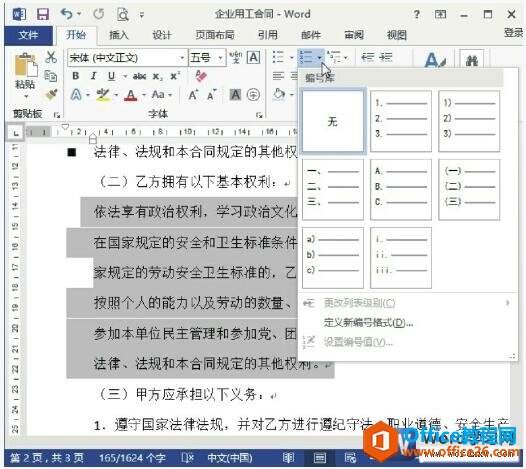
Task: Expand the bullets list dropdown arrow
Action: point(291,58)
